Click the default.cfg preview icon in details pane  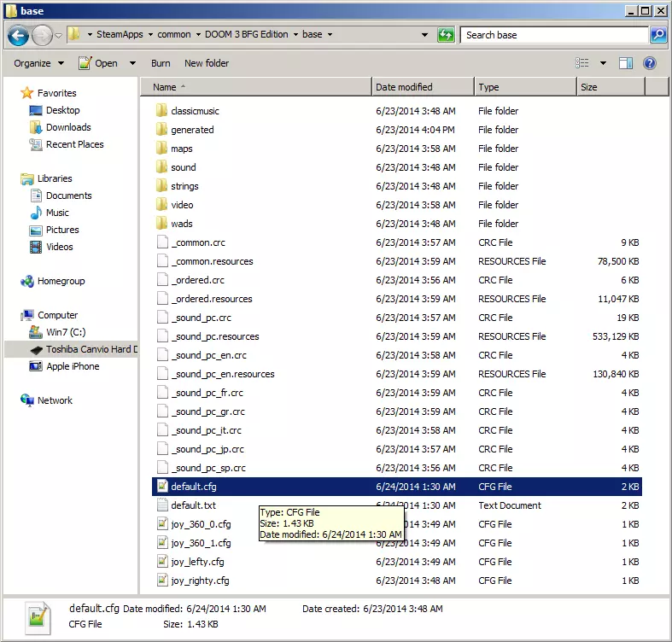tap(38, 617)
